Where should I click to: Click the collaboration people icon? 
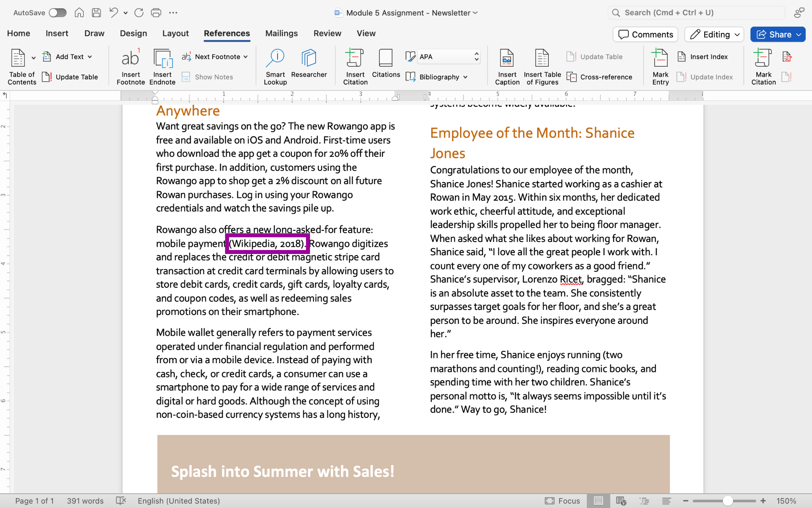[x=799, y=13]
